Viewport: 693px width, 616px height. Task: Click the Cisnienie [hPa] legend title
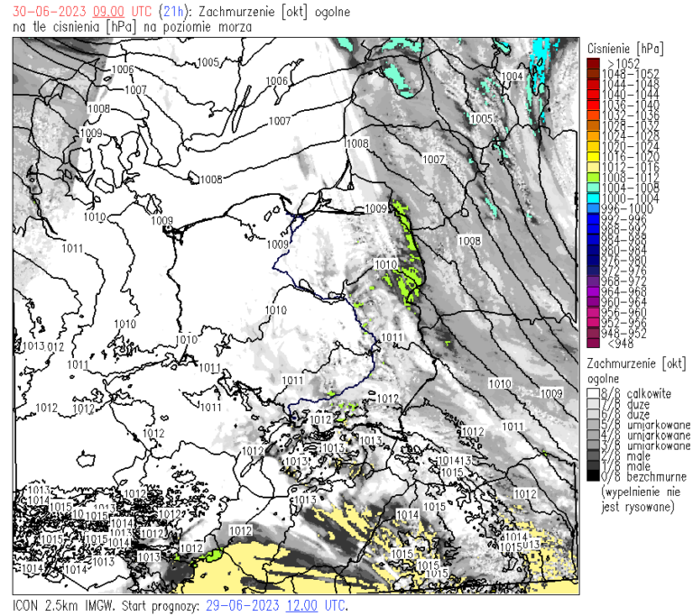pos(624,46)
